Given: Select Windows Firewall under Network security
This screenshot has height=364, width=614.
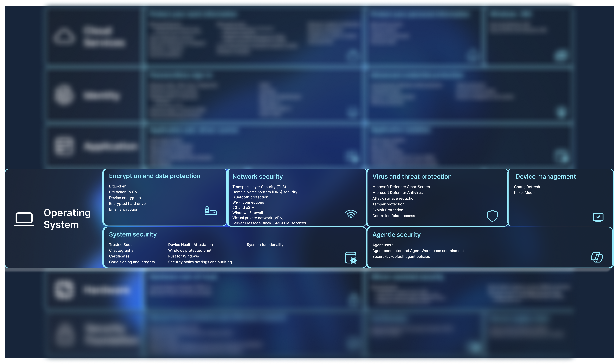Looking at the screenshot, I should point(247,212).
